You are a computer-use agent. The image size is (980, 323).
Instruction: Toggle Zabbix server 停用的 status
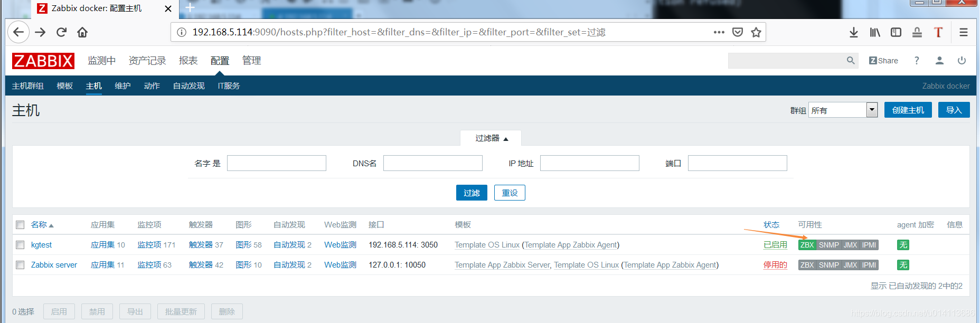(x=775, y=265)
